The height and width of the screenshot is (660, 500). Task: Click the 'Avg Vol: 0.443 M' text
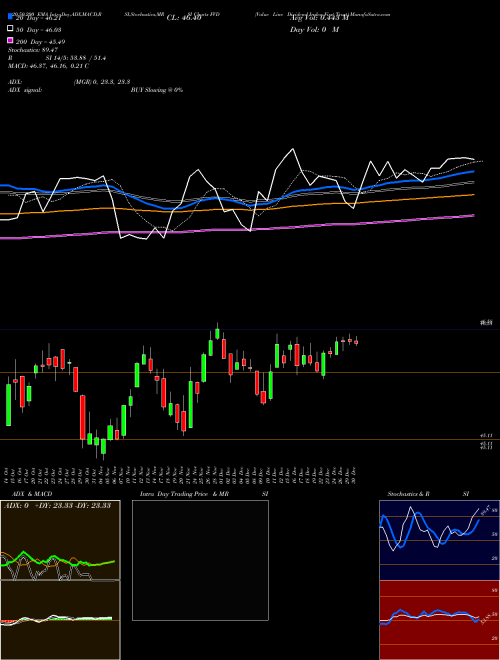pyautogui.click(x=319, y=18)
